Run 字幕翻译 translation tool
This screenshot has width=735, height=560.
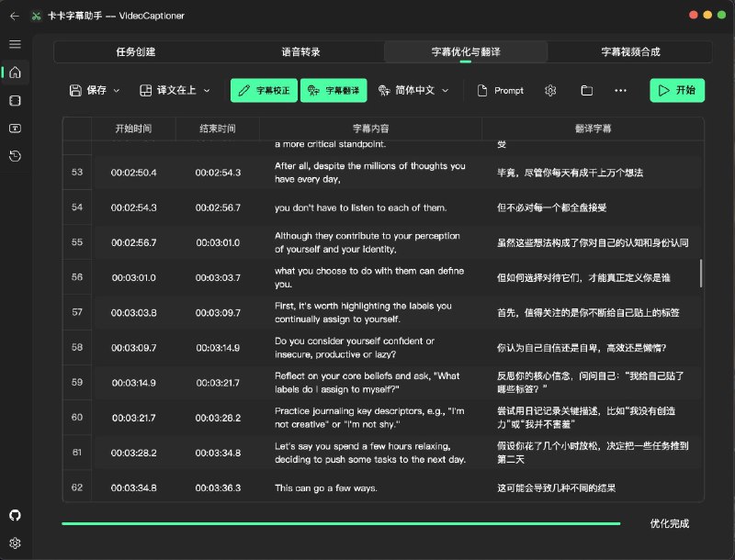[334, 91]
